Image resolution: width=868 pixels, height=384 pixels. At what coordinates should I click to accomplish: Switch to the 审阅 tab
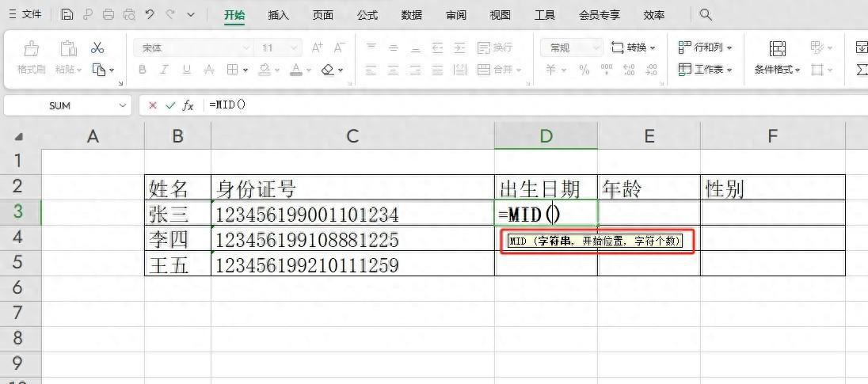455,16
